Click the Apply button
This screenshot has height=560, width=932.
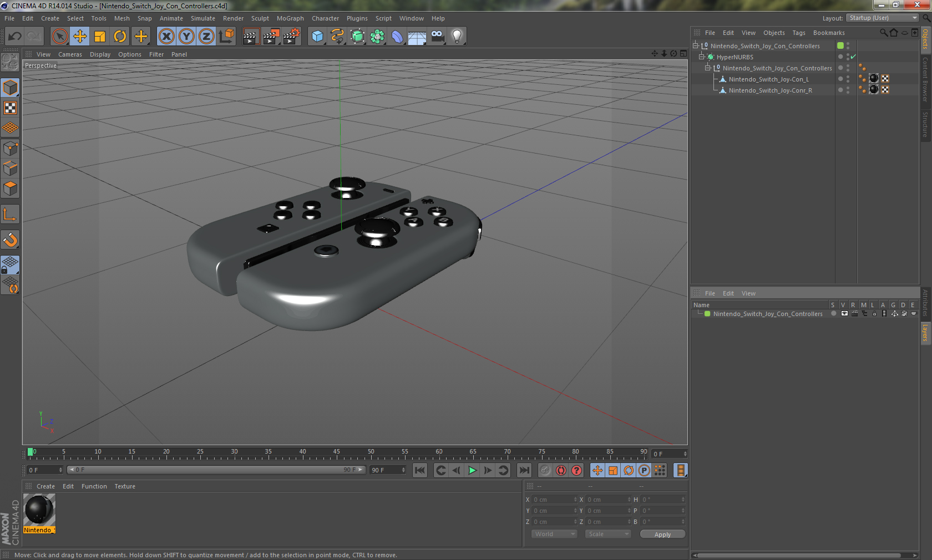(662, 534)
